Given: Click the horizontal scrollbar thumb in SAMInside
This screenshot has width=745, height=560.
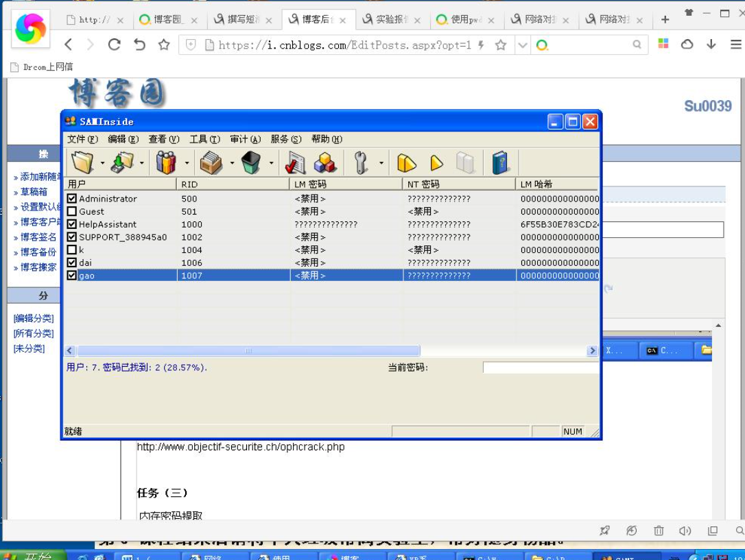Looking at the screenshot, I should click(248, 351).
